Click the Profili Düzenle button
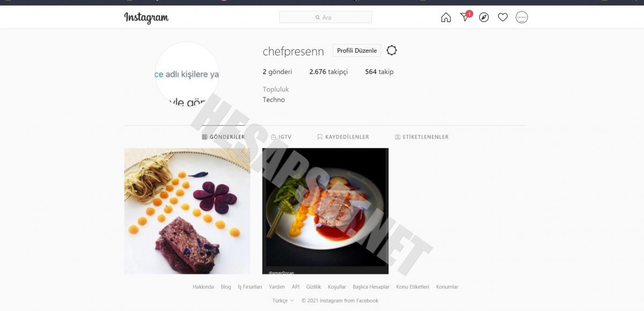The width and height of the screenshot is (644, 311). (x=357, y=50)
